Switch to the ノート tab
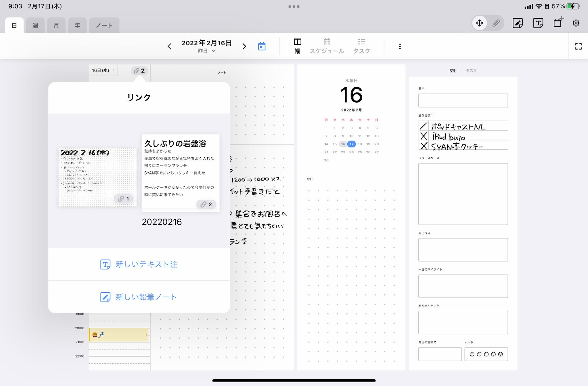Image resolution: width=588 pixels, height=386 pixels. pos(104,25)
